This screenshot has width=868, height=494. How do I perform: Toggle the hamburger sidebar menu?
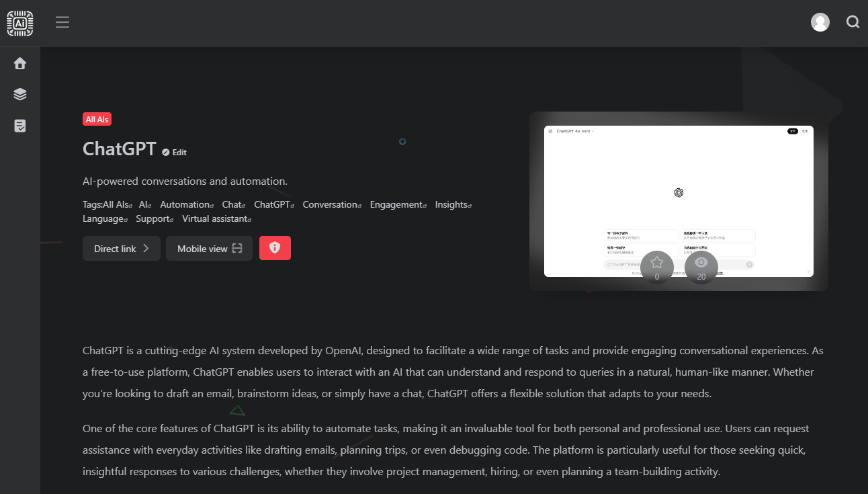point(62,23)
